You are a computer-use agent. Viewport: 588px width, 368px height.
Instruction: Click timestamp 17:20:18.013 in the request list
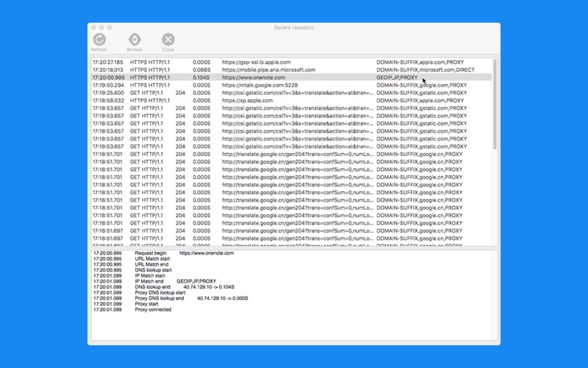pos(107,70)
